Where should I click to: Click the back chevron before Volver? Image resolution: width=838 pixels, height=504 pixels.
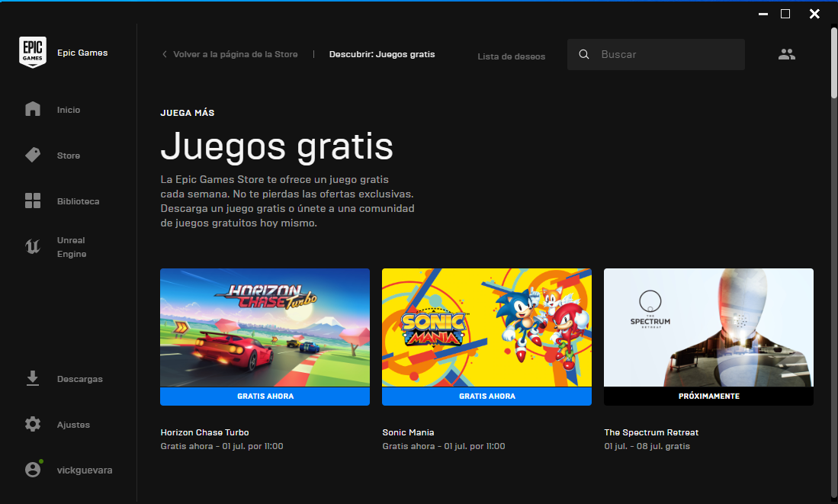pos(165,54)
